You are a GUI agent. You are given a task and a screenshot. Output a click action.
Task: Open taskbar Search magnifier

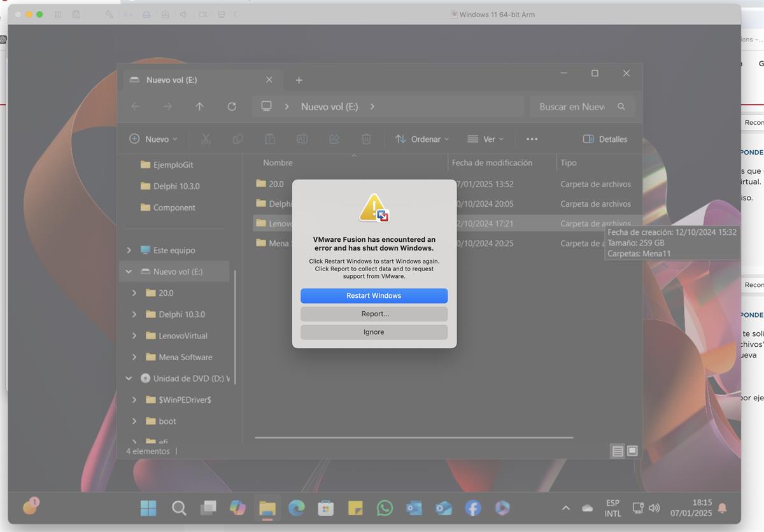[x=180, y=508]
